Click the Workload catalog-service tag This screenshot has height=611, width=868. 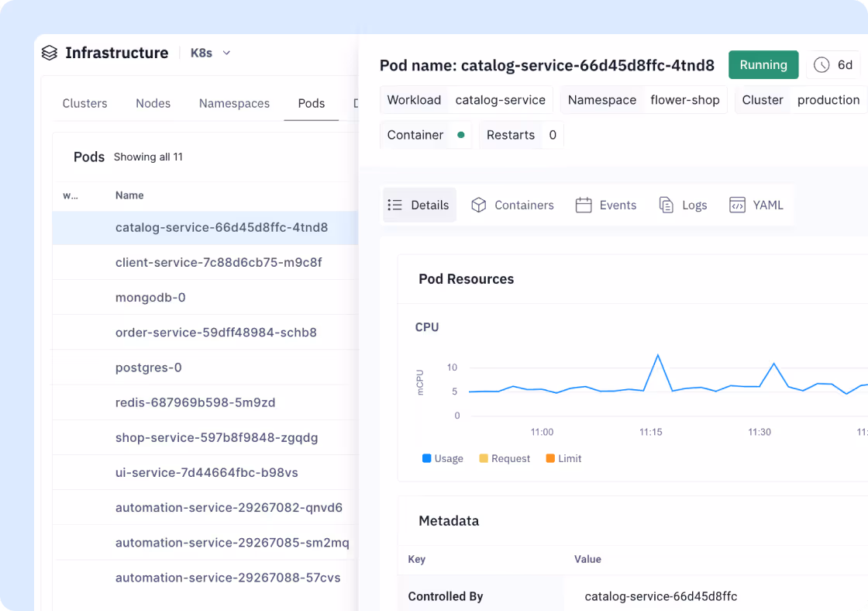pos(466,100)
